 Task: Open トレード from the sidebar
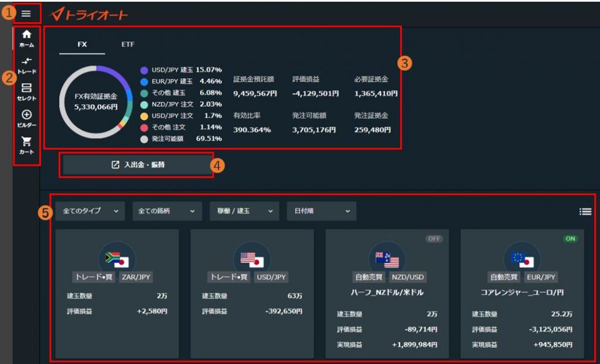pyautogui.click(x=26, y=66)
